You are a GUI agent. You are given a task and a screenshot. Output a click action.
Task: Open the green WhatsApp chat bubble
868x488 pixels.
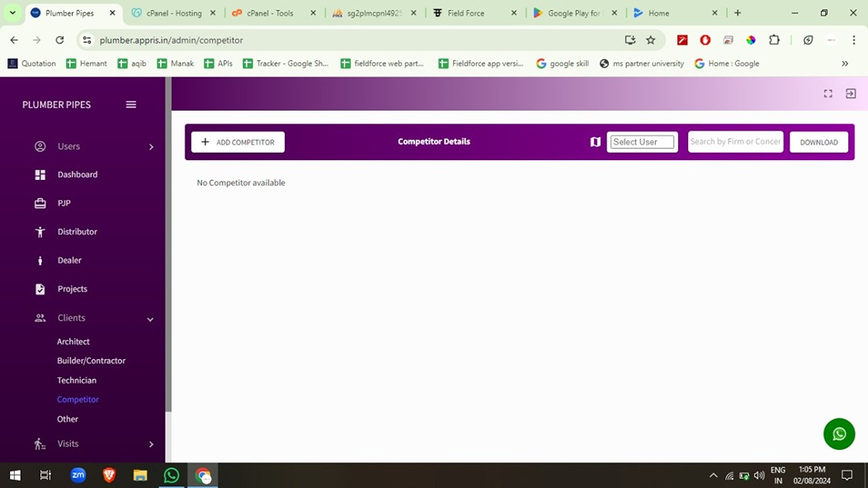(838, 434)
